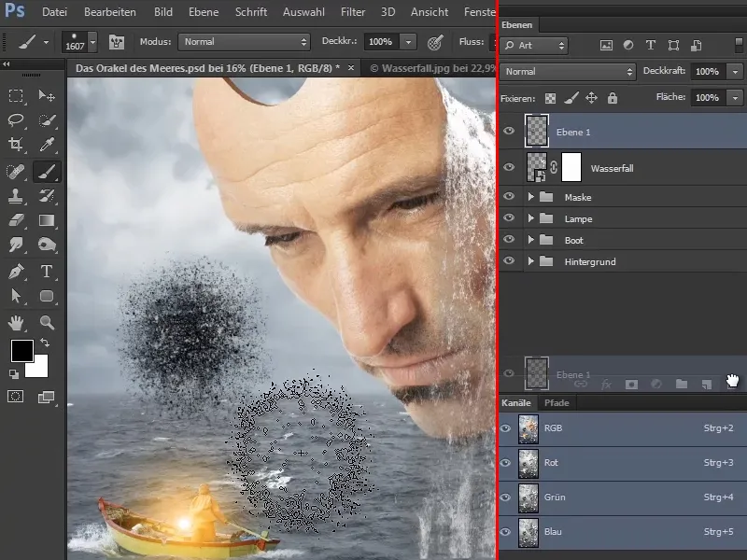Expand the Boot layer group

tap(530, 240)
